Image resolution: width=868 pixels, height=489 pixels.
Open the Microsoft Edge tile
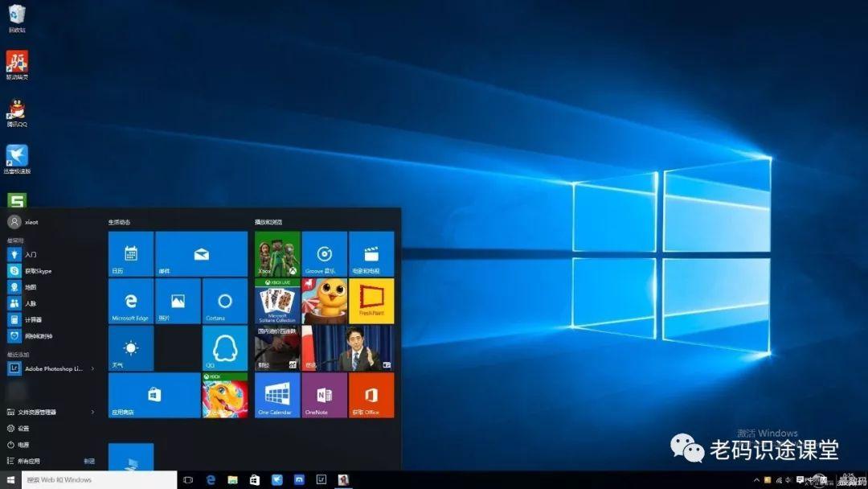130,301
